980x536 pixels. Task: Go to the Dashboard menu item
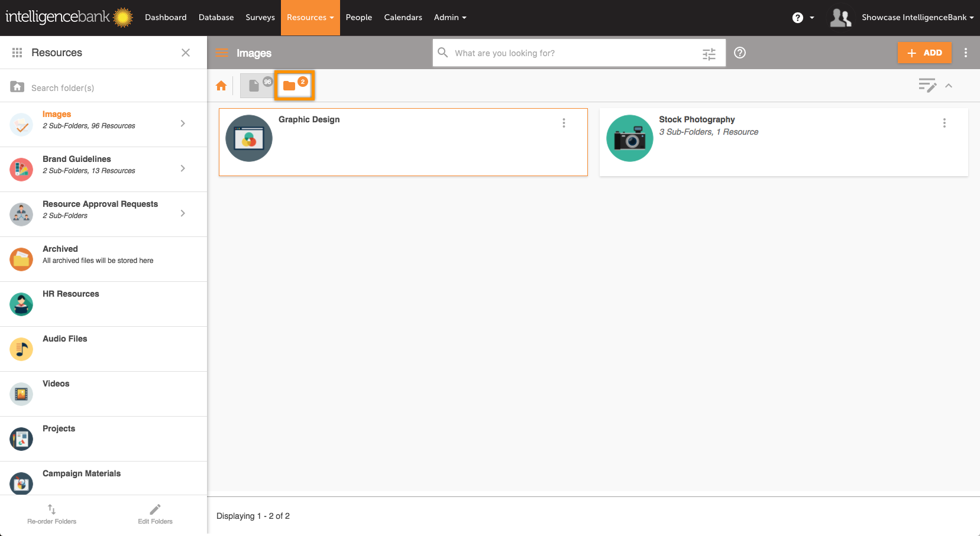click(166, 18)
